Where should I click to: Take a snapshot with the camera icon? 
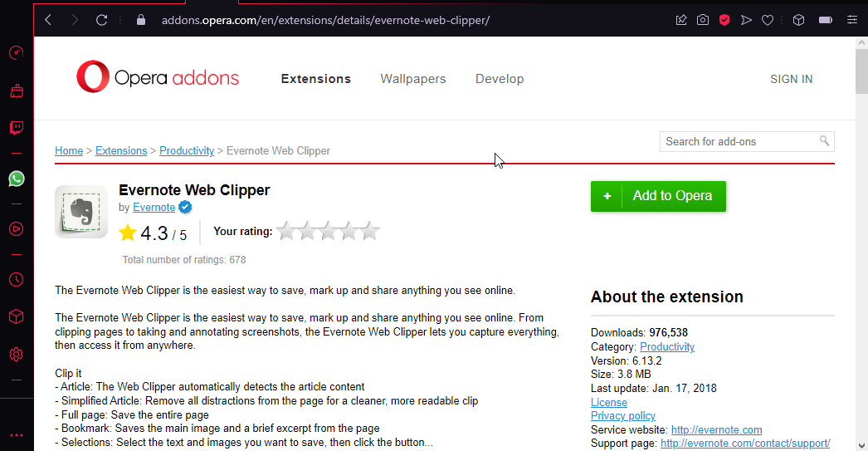click(703, 20)
